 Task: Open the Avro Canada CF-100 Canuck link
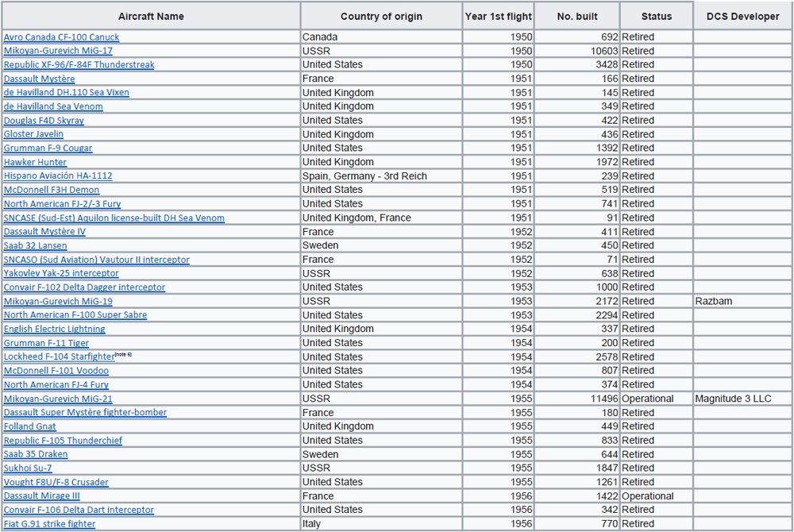click(60, 37)
